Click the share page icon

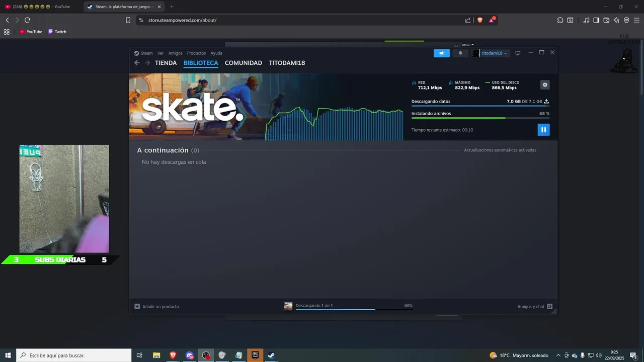[468, 20]
